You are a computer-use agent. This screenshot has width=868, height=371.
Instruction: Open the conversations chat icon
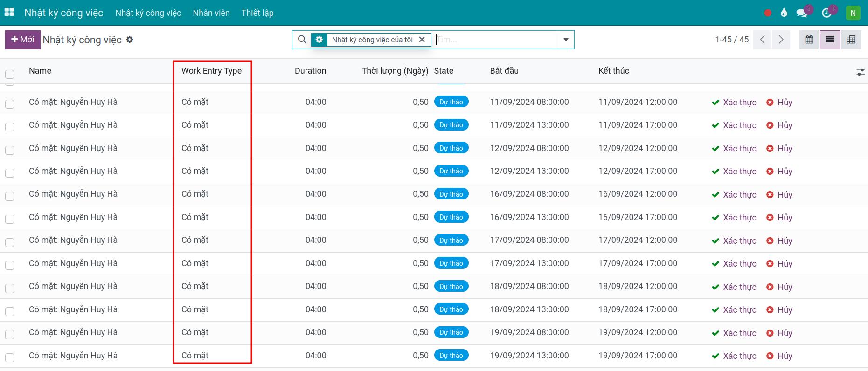(x=802, y=13)
